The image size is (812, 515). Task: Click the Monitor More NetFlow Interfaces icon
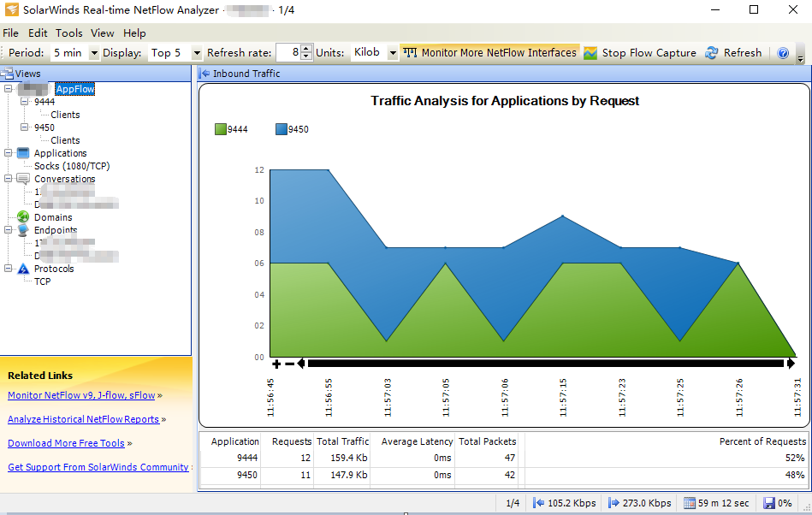[x=410, y=53]
